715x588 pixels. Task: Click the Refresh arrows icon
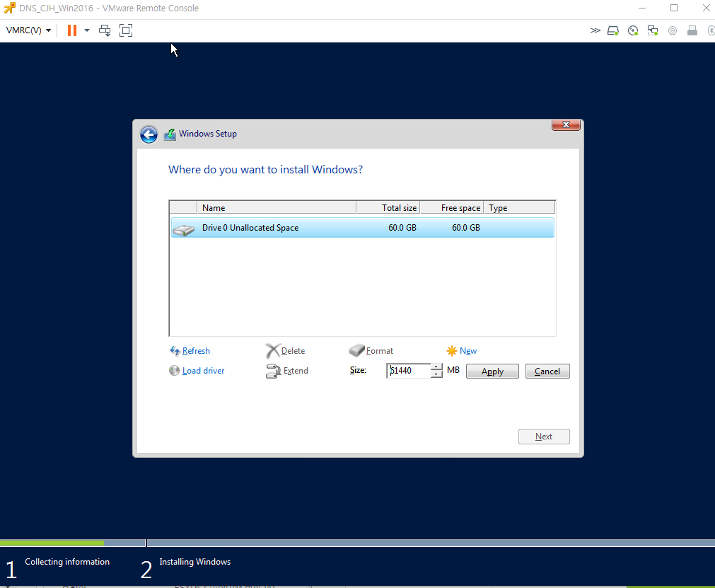click(175, 351)
